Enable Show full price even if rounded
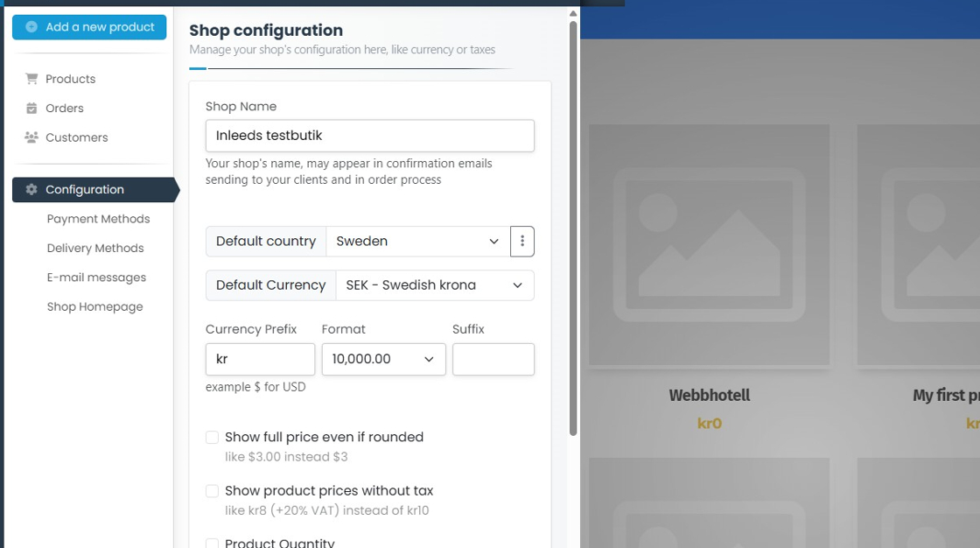This screenshot has height=548, width=980. (212, 438)
